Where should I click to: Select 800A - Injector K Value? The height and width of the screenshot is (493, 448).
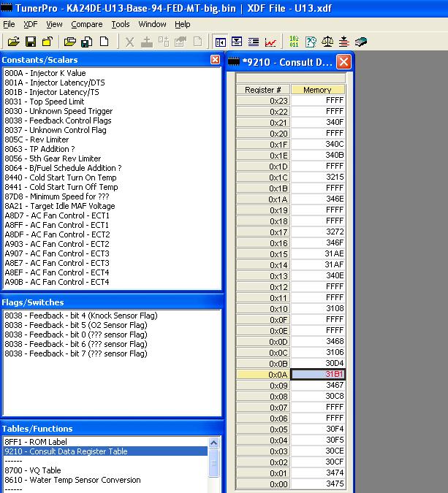click(45, 73)
